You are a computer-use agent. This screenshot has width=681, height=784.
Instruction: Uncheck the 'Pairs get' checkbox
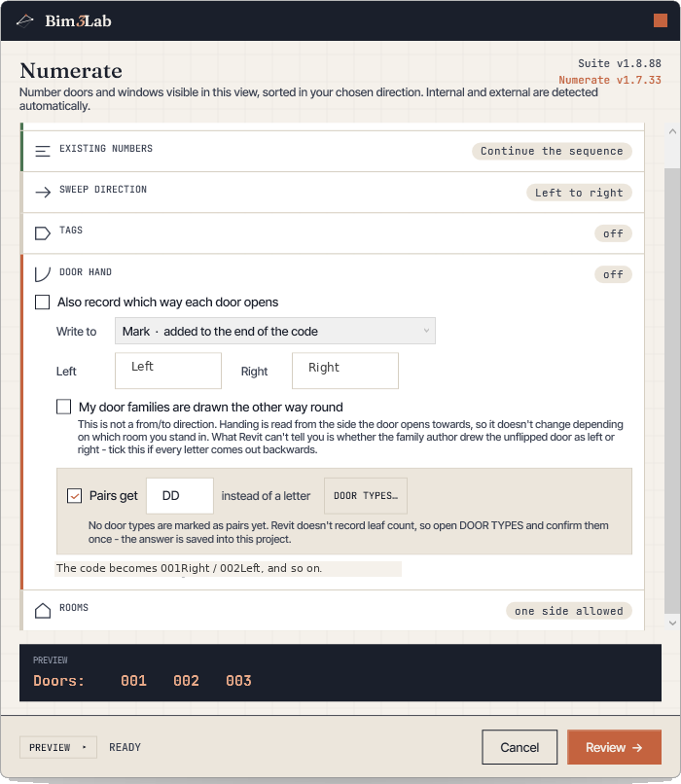pyautogui.click(x=74, y=495)
